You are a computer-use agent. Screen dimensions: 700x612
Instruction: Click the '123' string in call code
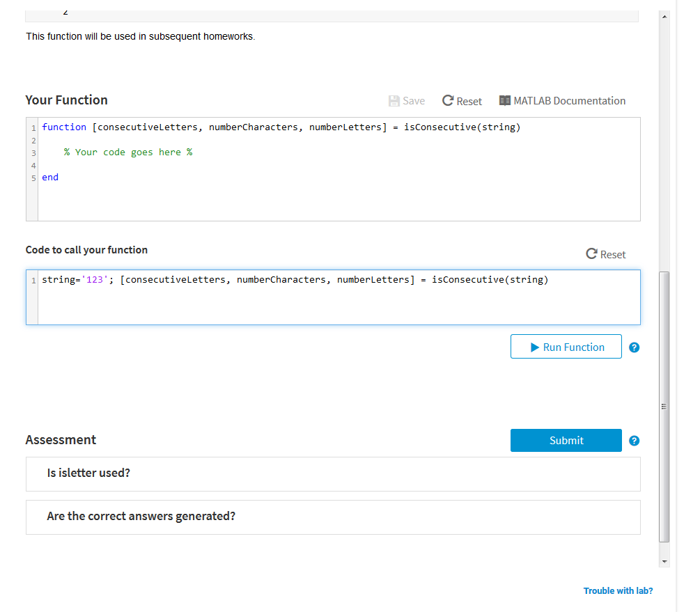[x=93, y=280]
